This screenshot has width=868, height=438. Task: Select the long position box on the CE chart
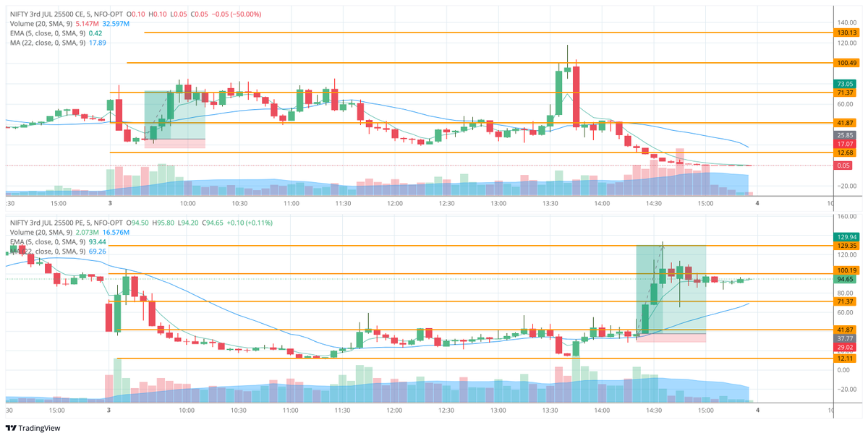coord(174,119)
